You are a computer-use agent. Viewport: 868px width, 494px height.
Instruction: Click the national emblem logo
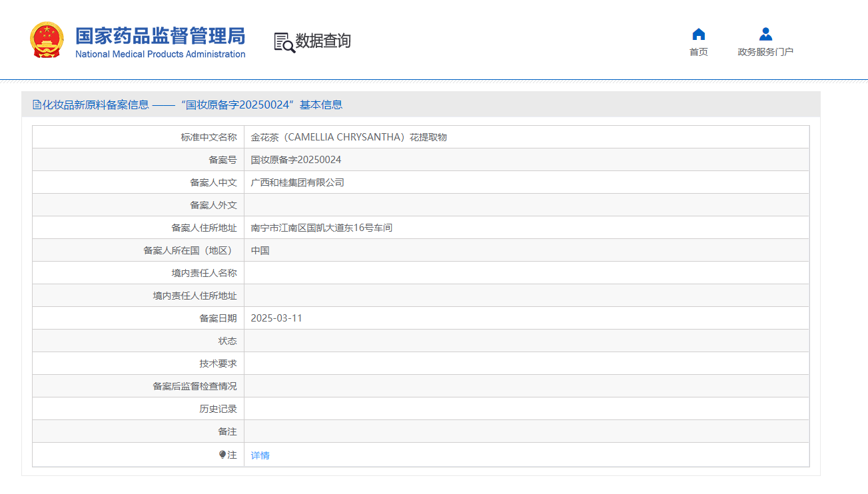tap(47, 40)
